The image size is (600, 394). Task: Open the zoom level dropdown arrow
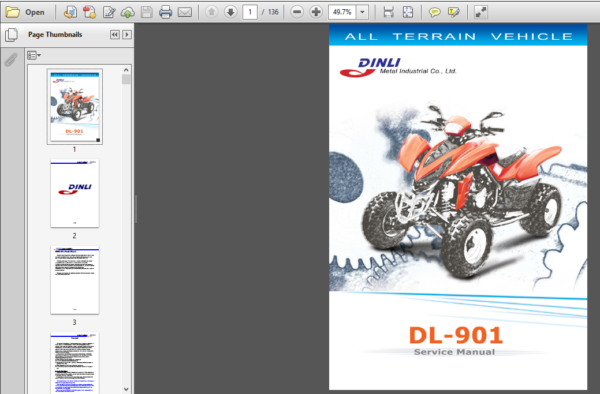(362, 12)
